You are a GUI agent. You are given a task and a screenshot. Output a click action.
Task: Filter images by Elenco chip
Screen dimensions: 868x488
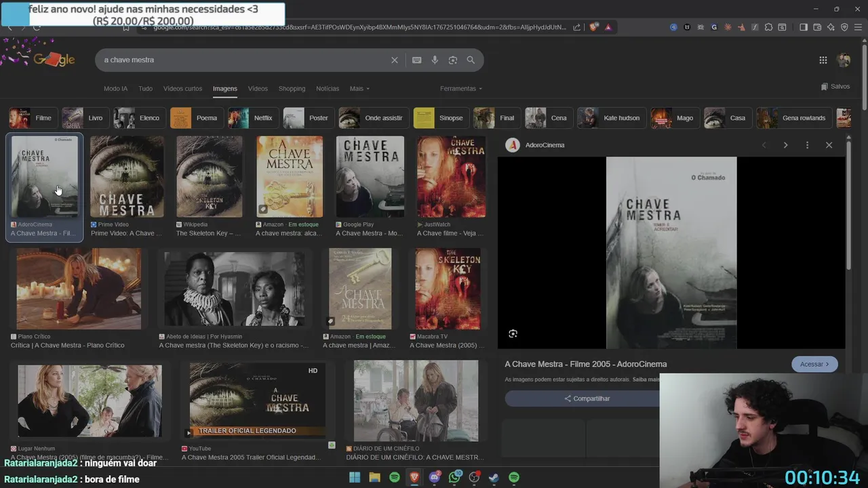point(138,118)
